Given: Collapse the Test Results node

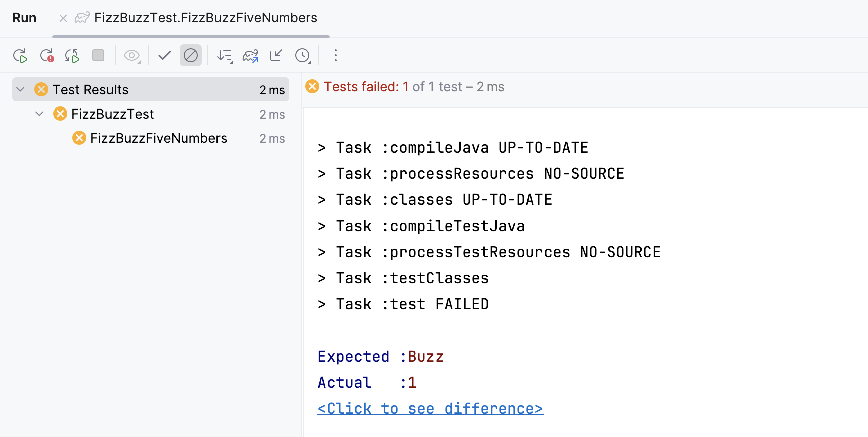Looking at the screenshot, I should click(20, 90).
